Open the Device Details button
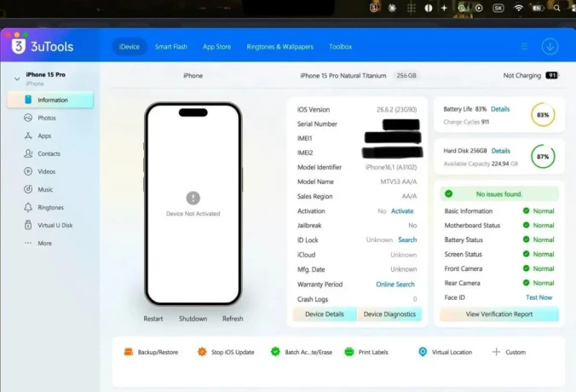576x392 pixels. pyautogui.click(x=325, y=314)
